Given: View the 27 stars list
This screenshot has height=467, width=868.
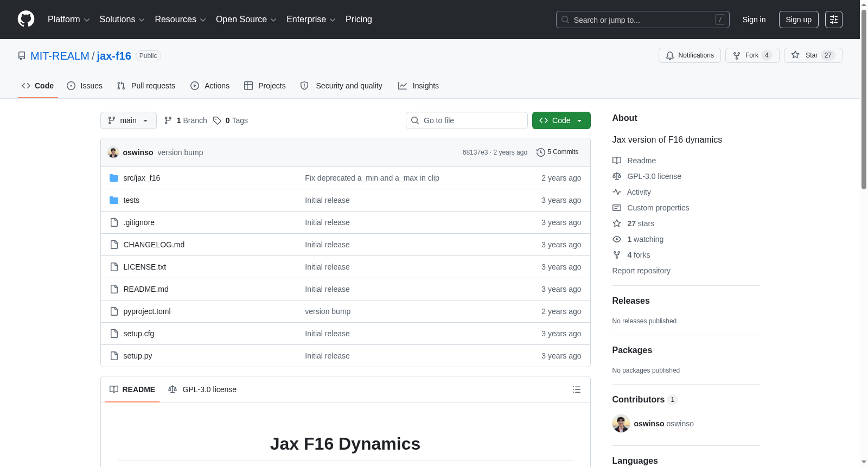Looking at the screenshot, I should point(634,223).
